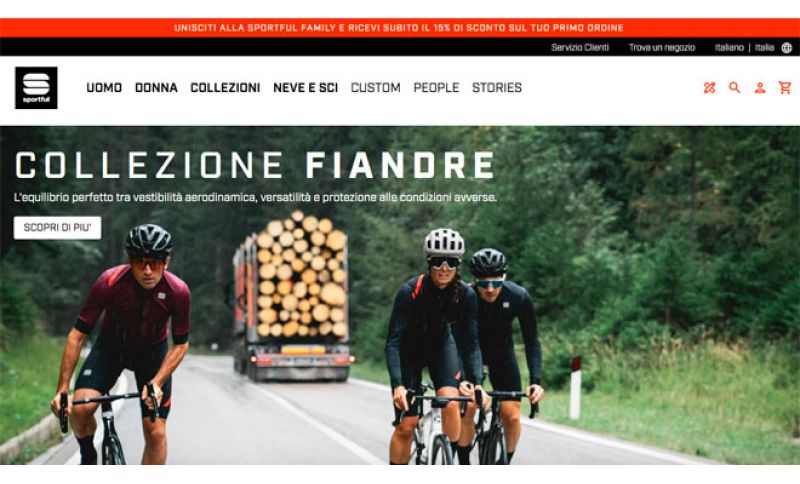Click the Sportful logo
The height and width of the screenshot is (484, 800).
point(36,88)
